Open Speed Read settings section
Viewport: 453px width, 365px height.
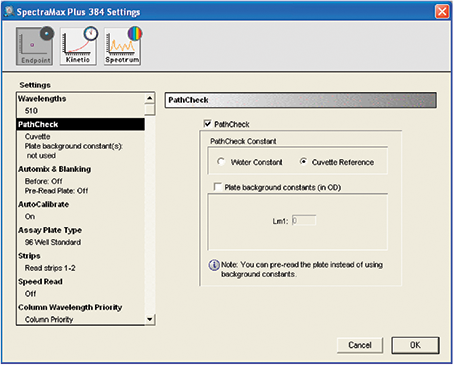tap(40, 282)
